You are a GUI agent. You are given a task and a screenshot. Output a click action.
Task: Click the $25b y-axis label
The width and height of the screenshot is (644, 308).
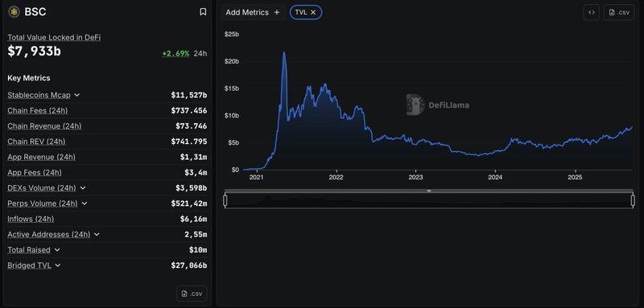(x=232, y=35)
